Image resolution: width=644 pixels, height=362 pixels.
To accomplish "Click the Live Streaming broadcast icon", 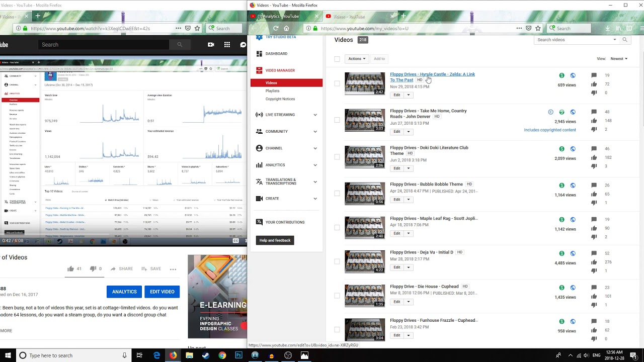I will point(259,115).
